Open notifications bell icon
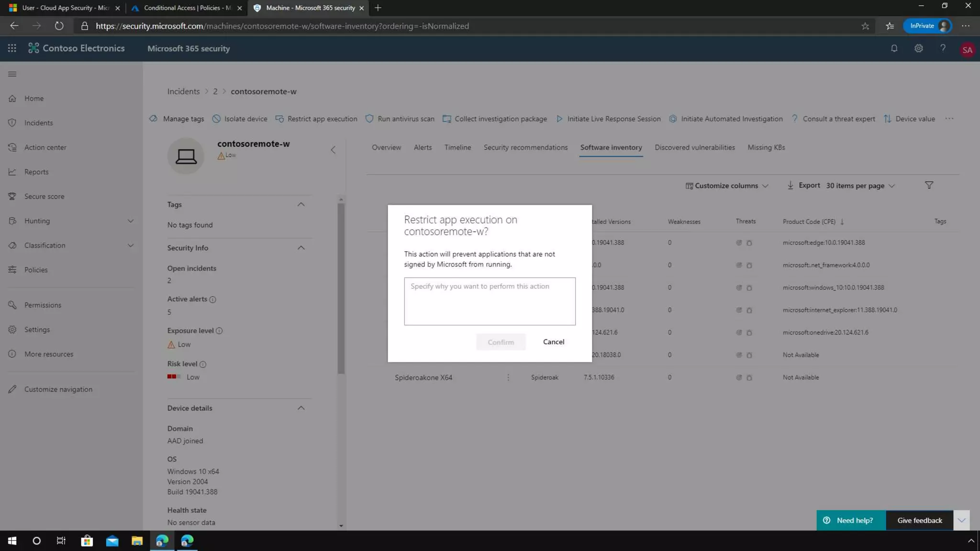 [x=894, y=48]
